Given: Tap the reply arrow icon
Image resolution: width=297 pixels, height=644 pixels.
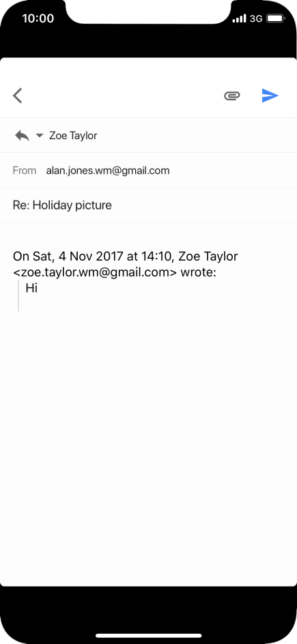Looking at the screenshot, I should (22, 136).
